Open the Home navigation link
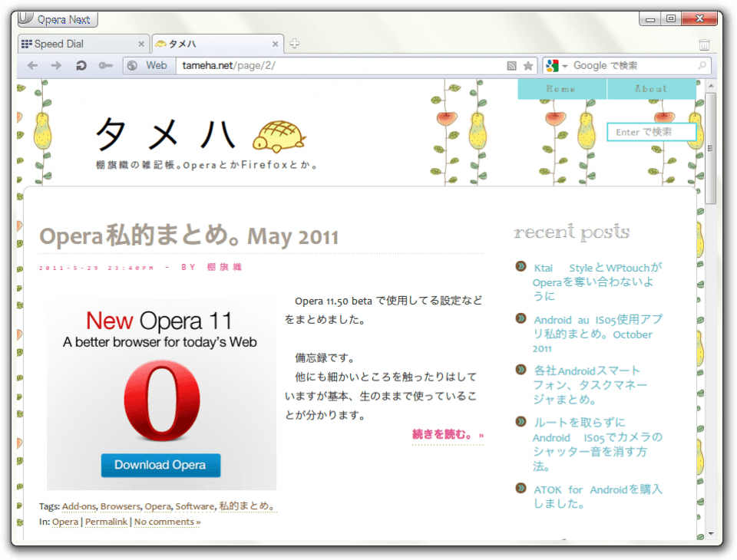 (x=561, y=89)
